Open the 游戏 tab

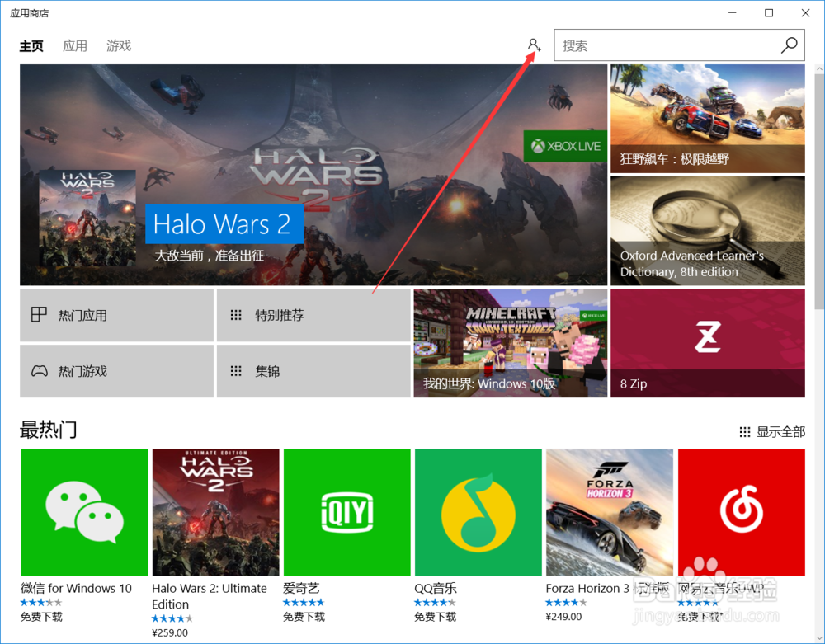118,45
